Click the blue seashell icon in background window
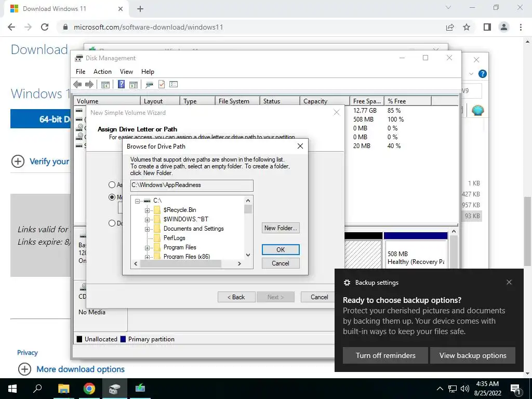 tap(478, 110)
